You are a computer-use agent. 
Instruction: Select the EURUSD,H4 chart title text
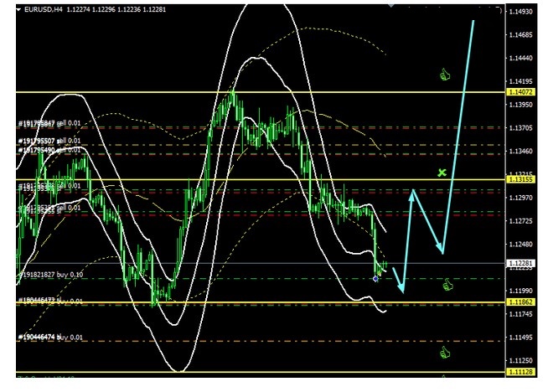coord(44,8)
